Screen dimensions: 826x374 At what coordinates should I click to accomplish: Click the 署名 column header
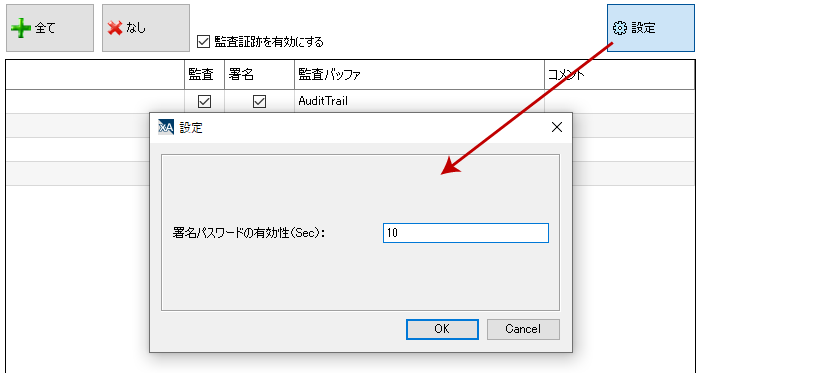[x=259, y=75]
